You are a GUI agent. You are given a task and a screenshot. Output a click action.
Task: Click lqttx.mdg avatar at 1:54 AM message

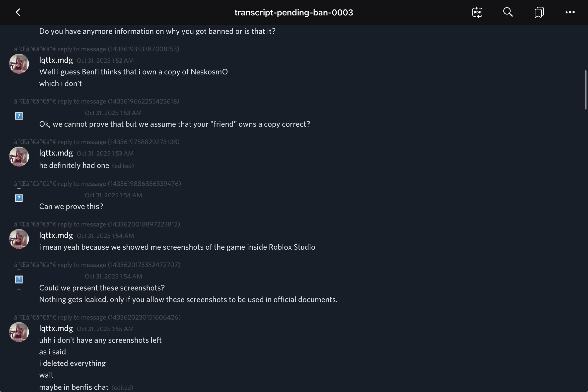click(x=19, y=239)
